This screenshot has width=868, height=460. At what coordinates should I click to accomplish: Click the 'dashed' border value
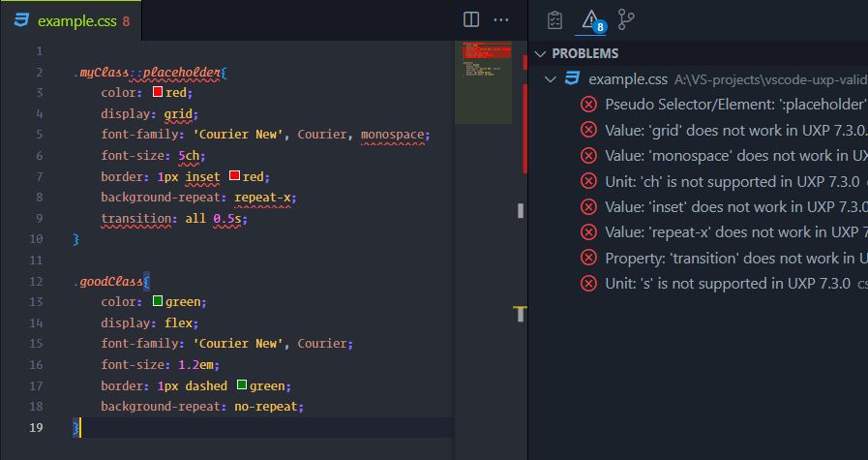(206, 385)
